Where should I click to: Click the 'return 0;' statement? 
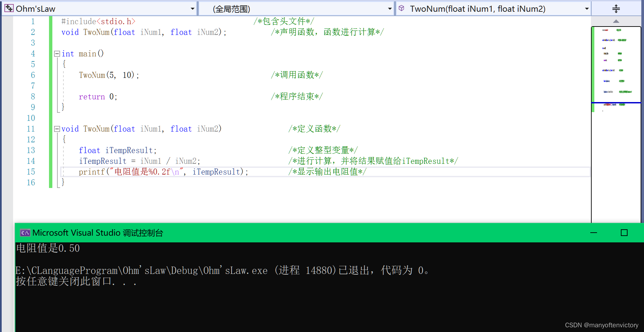98,97
